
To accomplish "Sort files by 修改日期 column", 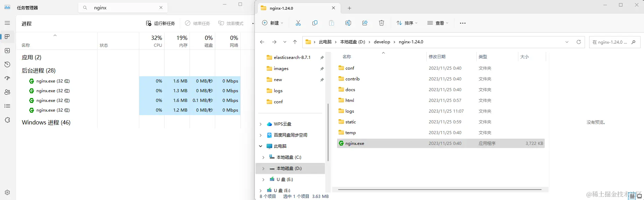I will click(437, 56).
